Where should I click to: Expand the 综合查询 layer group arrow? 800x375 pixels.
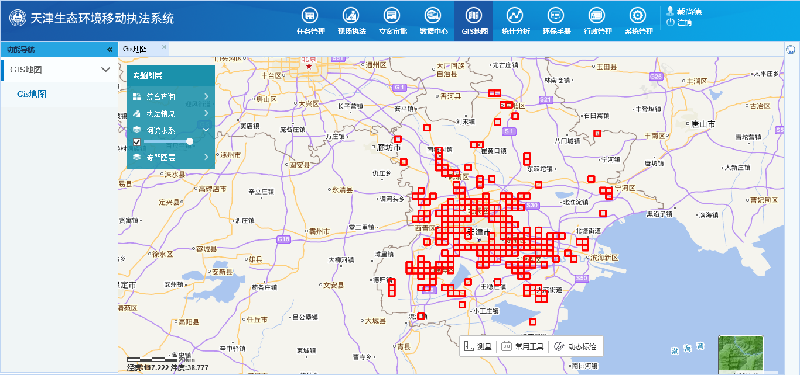point(206,96)
